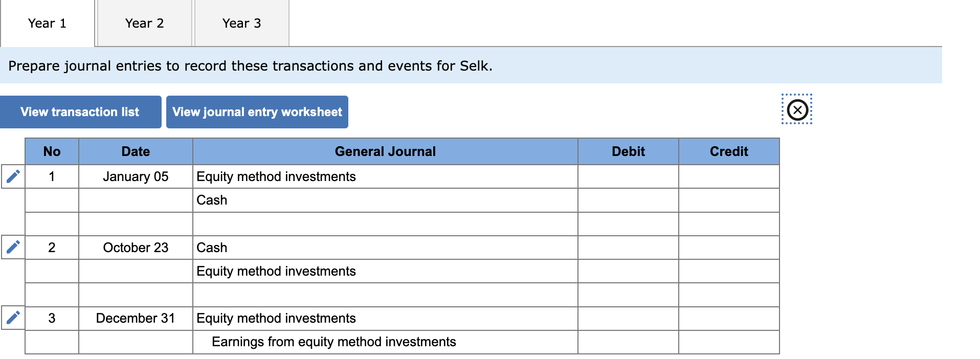Click pencil edit icon for entry 3
980x359 pixels.
coord(13,318)
